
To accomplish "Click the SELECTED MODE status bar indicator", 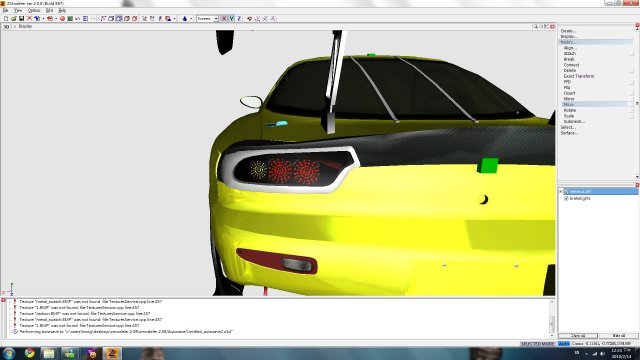I will coord(537,344).
